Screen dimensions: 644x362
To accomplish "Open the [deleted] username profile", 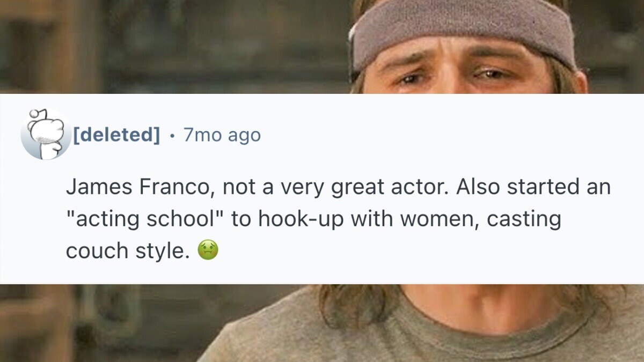I will 116,135.
